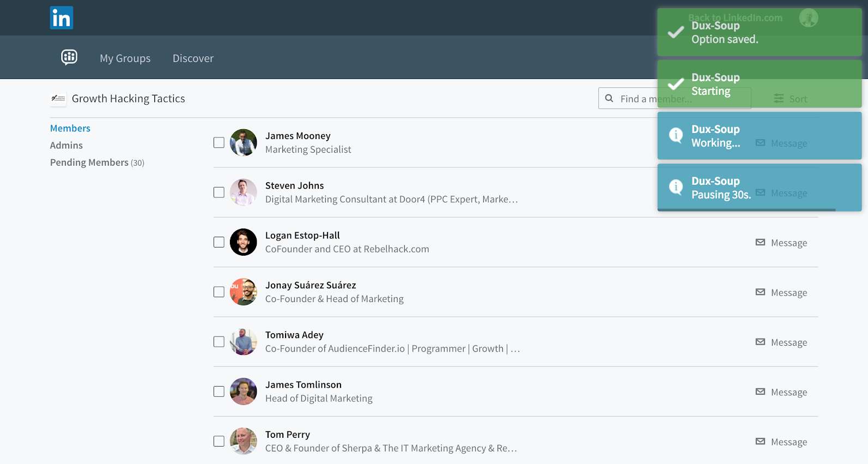868x464 pixels.
Task: Dismiss the Dux-Soup Working notification
Action: click(760, 136)
